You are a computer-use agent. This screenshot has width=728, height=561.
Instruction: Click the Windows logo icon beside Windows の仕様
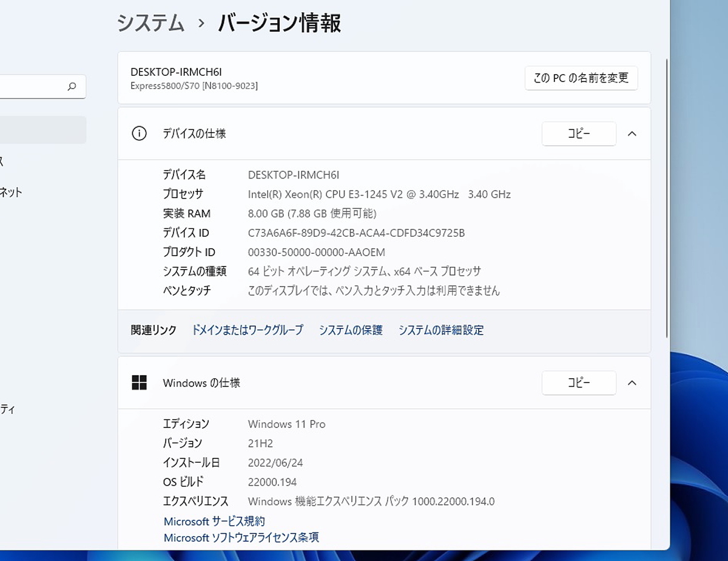tap(139, 382)
